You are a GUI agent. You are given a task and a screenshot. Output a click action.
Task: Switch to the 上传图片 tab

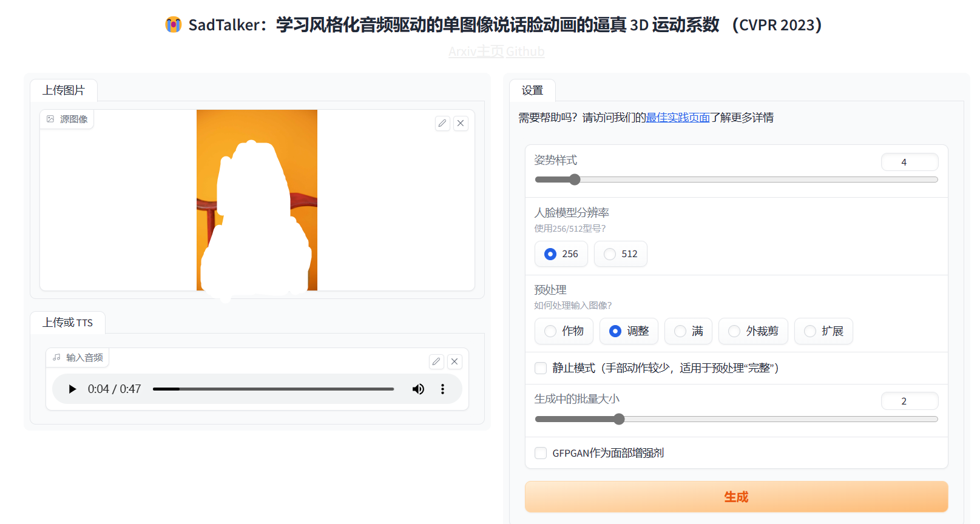[x=64, y=90]
